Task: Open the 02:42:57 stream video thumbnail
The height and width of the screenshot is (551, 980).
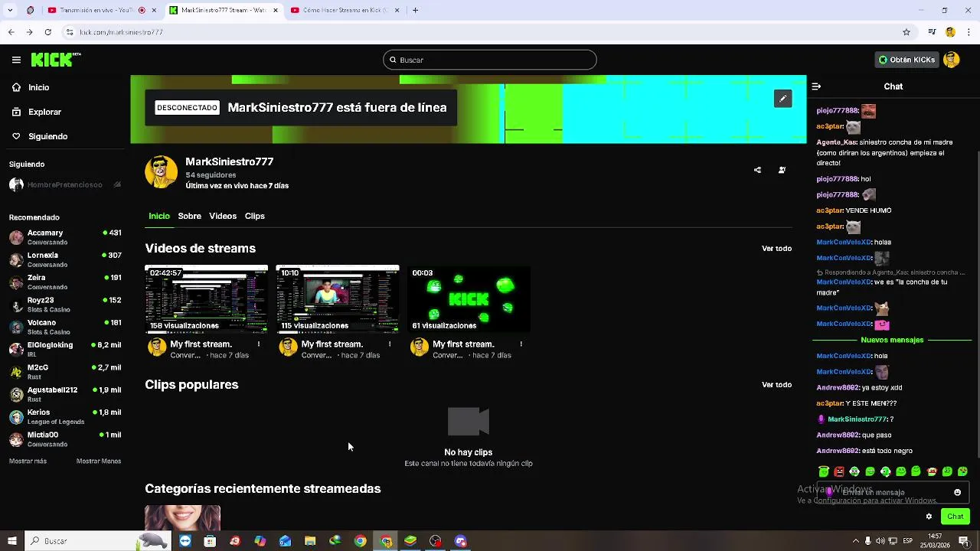Action: tap(207, 299)
